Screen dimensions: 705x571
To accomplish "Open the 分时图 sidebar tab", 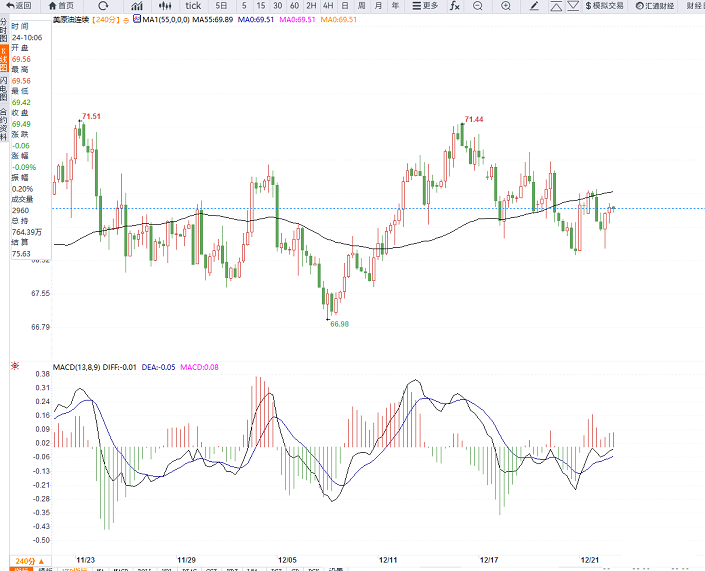I will click(4, 31).
